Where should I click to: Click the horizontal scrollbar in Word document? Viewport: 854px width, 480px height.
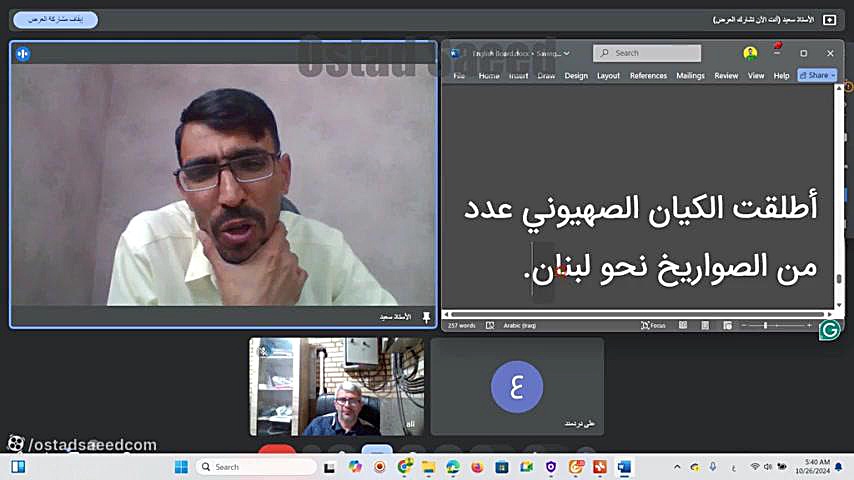(x=637, y=314)
